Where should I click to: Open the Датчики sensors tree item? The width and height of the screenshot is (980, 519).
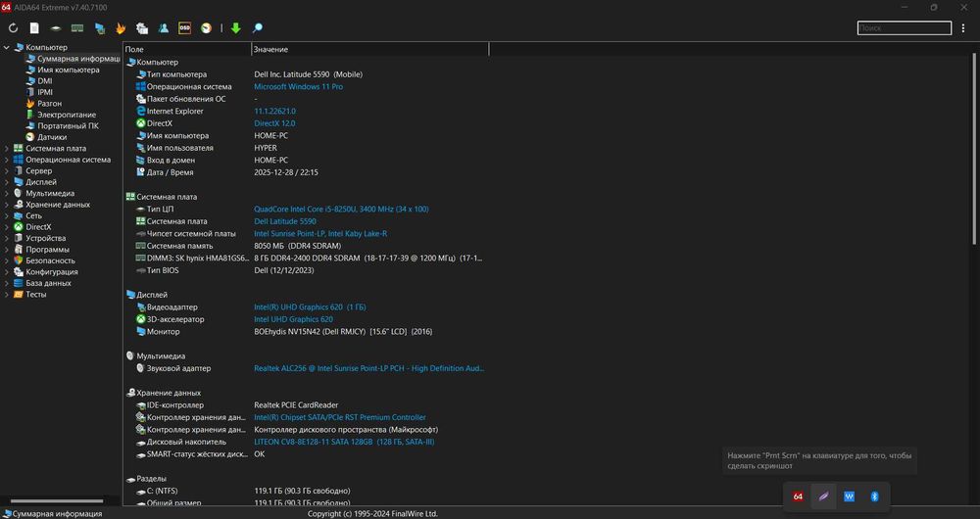52,137
